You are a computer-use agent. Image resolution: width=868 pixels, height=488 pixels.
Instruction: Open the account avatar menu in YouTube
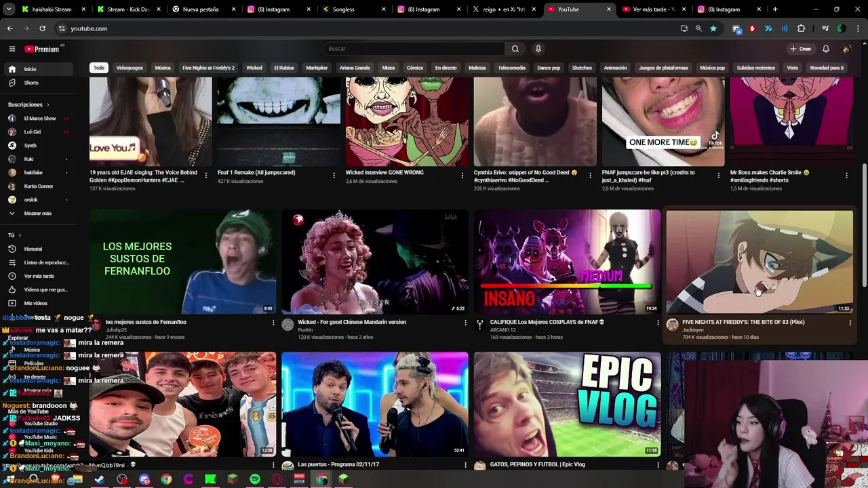click(846, 49)
